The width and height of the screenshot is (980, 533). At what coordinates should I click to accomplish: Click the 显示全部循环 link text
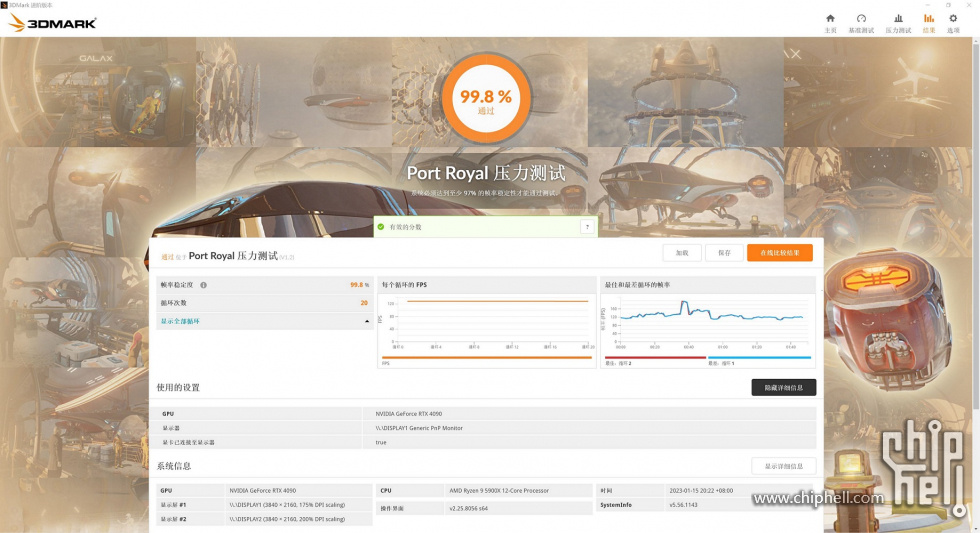coord(180,321)
